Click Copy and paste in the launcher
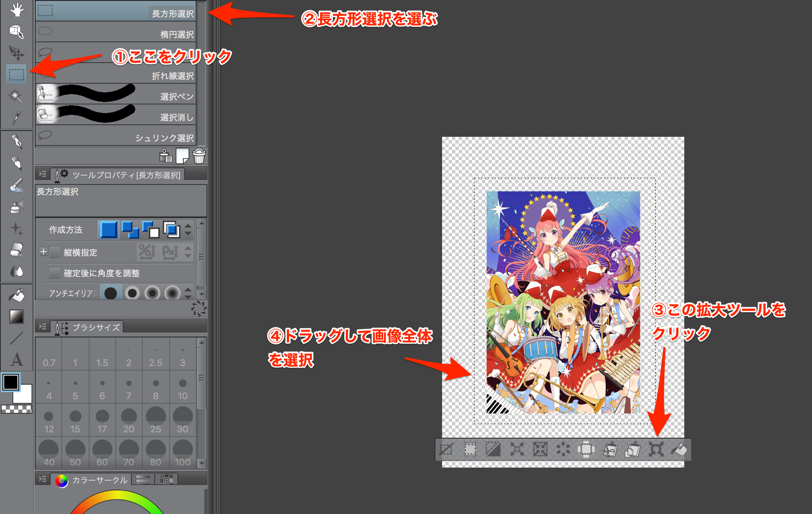 tap(633, 449)
